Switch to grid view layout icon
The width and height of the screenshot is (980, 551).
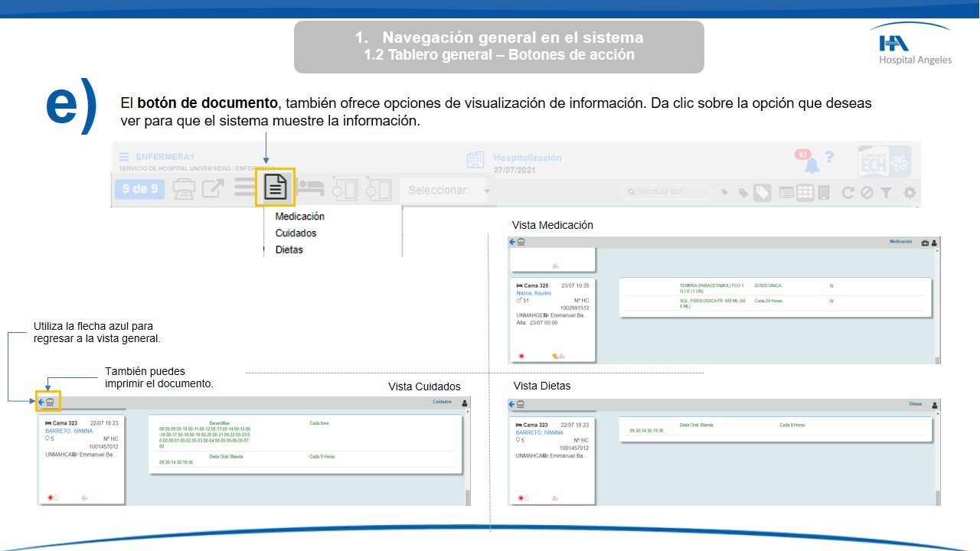(x=805, y=193)
